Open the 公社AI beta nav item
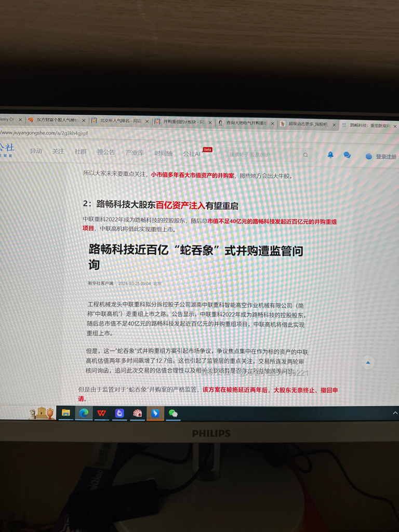 click(x=197, y=153)
